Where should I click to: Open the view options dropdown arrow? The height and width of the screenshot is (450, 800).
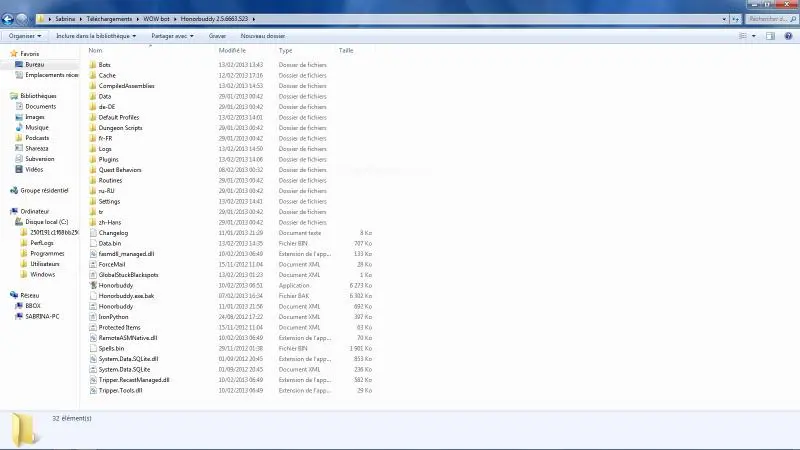click(755, 36)
